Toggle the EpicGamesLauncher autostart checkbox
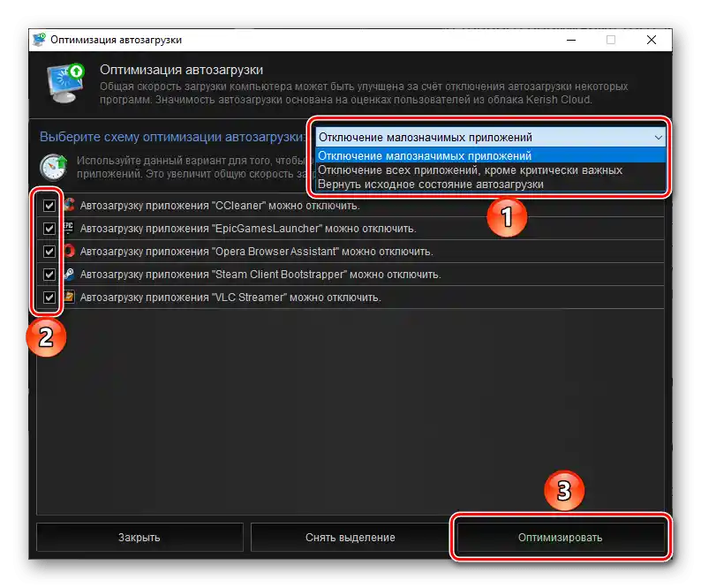Image resolution: width=701 pixels, height=588 pixels. (x=49, y=229)
